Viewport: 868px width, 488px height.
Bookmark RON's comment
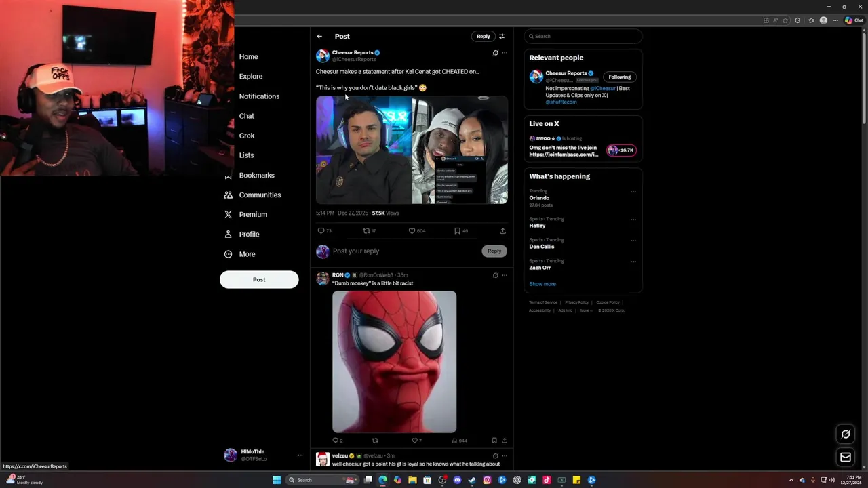494,441
